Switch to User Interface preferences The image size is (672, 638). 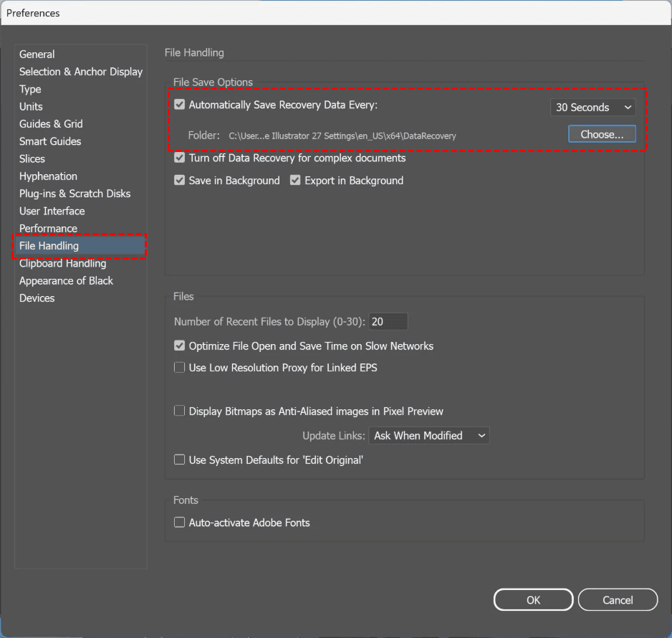(52, 211)
